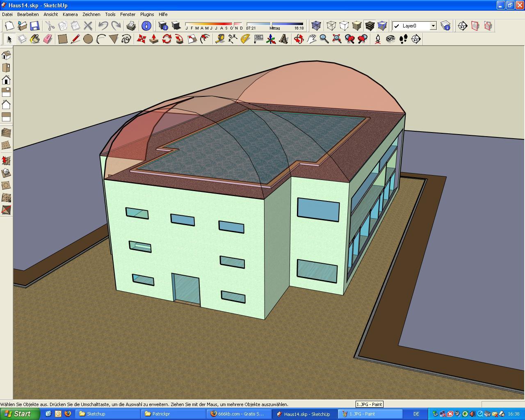Screen dimensions: 525x420
Task: Switch to Front view house icon
Action: (6, 80)
